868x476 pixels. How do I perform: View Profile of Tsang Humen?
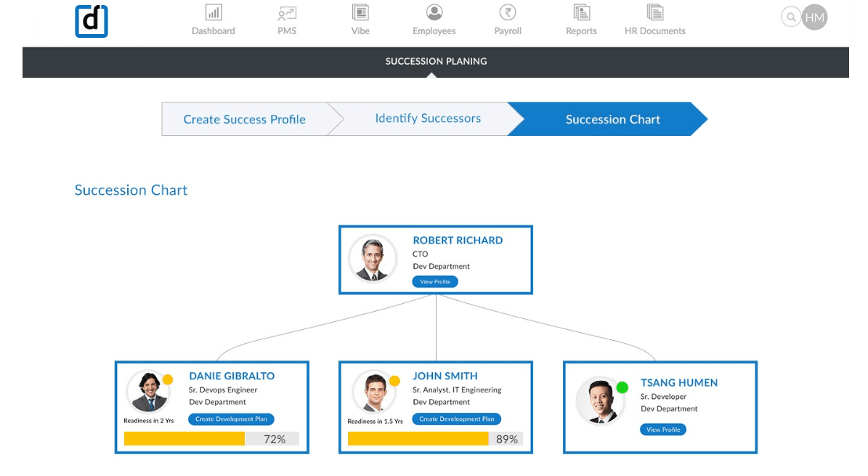[x=662, y=429]
